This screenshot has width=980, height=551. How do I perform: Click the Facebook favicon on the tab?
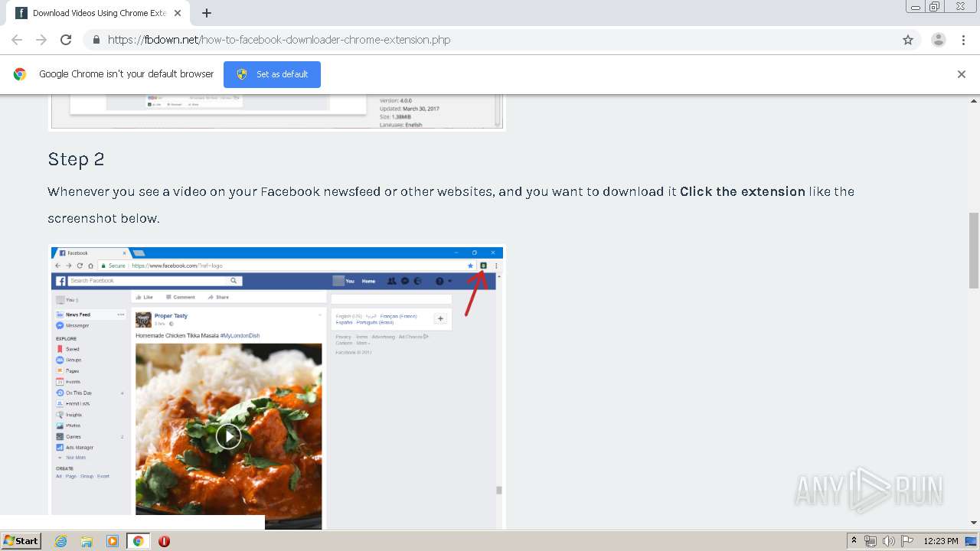(x=21, y=13)
